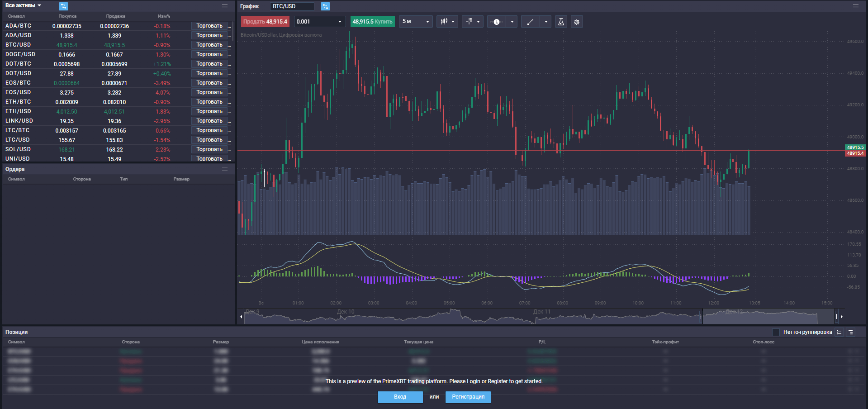Viewport: 868px width, 409px height.
Task: Click the Цена исполнения column header in Позиции
Action: pos(320,342)
